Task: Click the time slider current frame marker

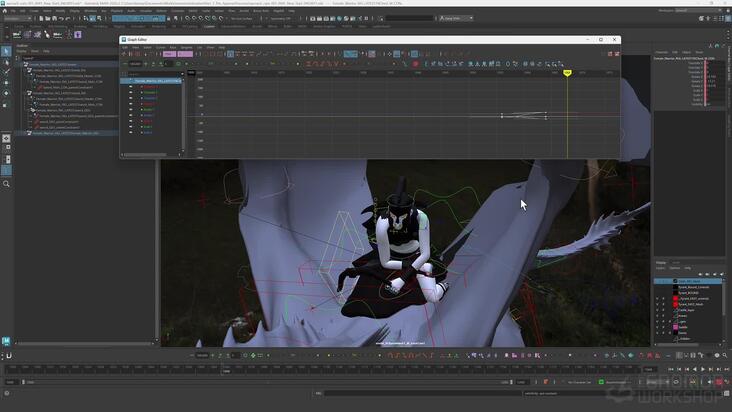Action: pyautogui.click(x=226, y=369)
